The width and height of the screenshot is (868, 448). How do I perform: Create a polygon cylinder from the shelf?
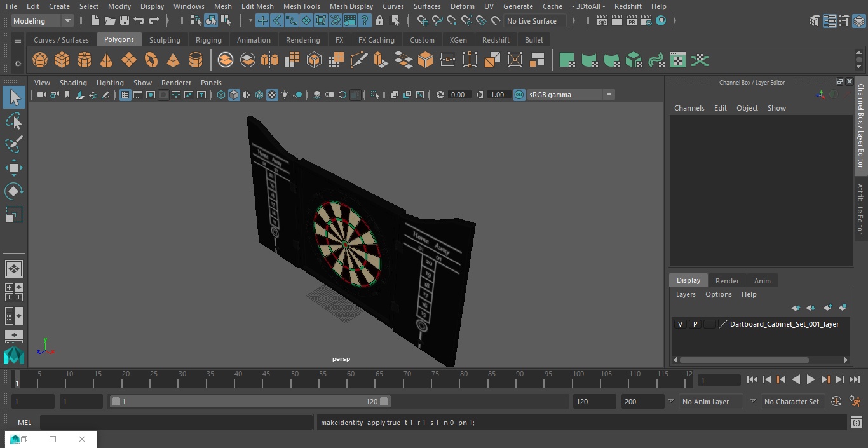[85, 60]
